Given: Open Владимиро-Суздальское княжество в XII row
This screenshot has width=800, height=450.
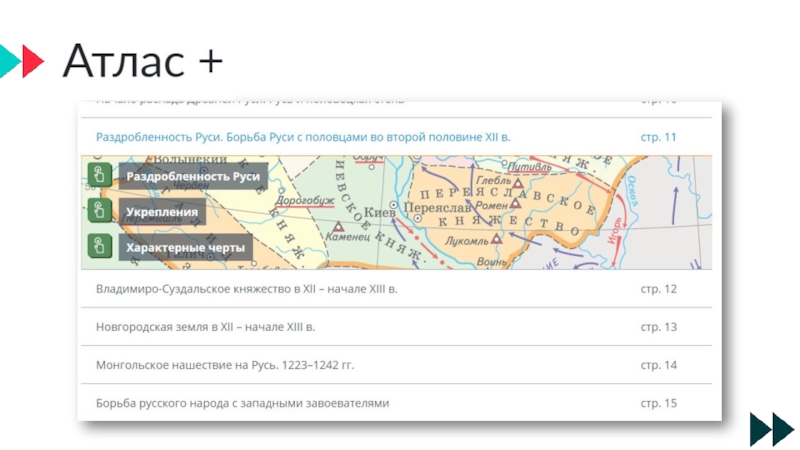Looking at the screenshot, I should 396,289.
